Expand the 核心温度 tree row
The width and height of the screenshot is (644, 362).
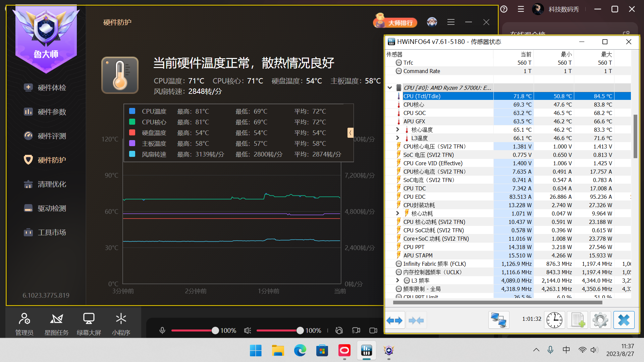pyautogui.click(x=397, y=129)
